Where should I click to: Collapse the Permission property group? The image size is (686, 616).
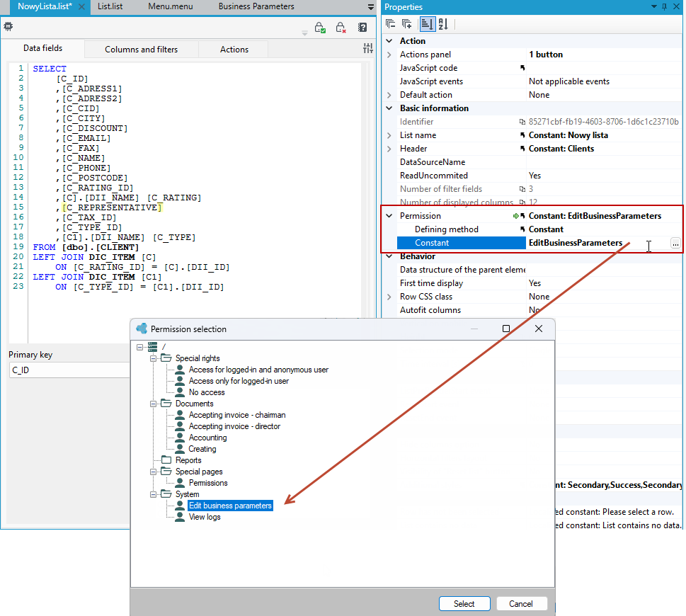tap(389, 216)
